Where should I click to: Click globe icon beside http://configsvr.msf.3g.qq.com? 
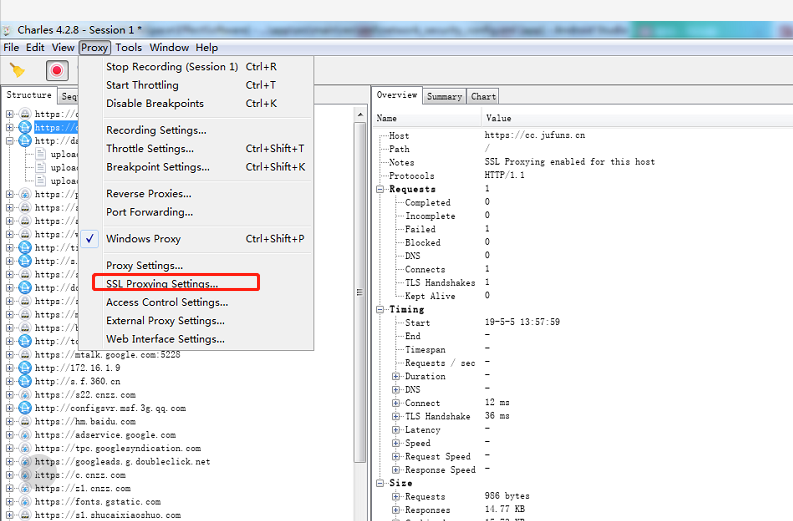[25, 408]
